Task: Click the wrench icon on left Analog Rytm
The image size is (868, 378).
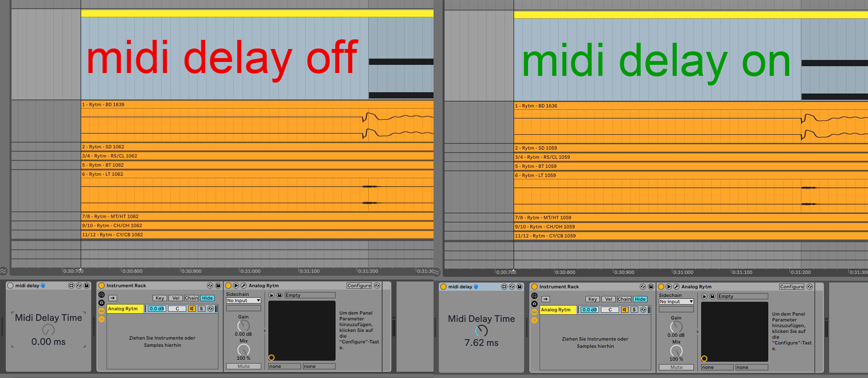Action: [x=243, y=285]
